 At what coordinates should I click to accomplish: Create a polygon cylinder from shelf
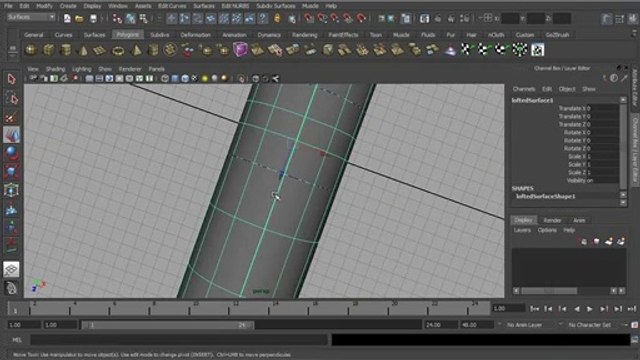pos(65,50)
